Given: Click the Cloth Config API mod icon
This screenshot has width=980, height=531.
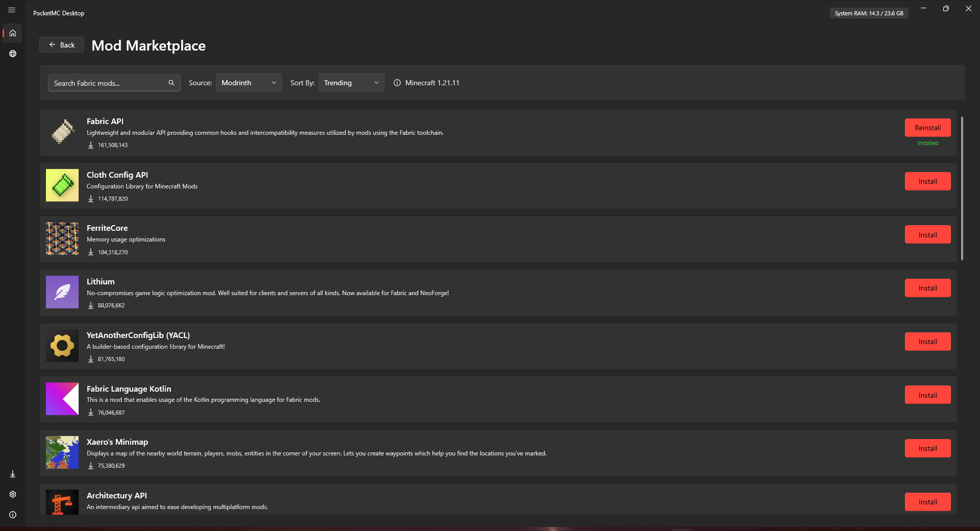Looking at the screenshot, I should point(62,185).
